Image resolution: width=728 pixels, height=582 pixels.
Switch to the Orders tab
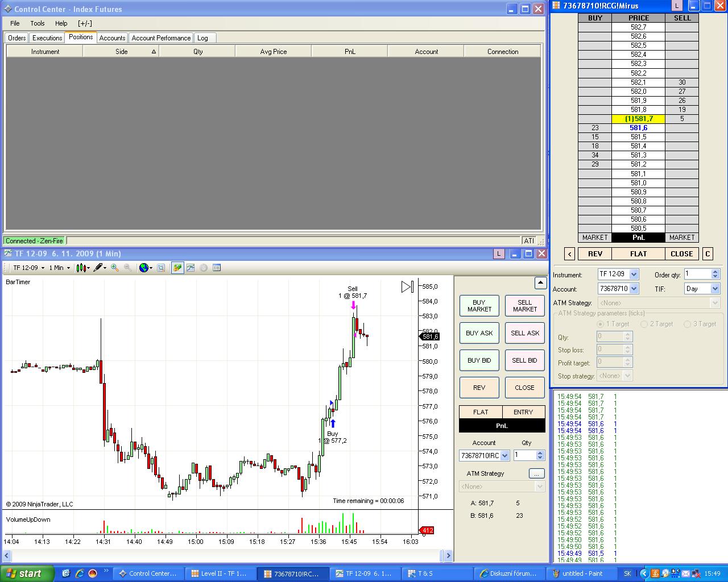16,38
